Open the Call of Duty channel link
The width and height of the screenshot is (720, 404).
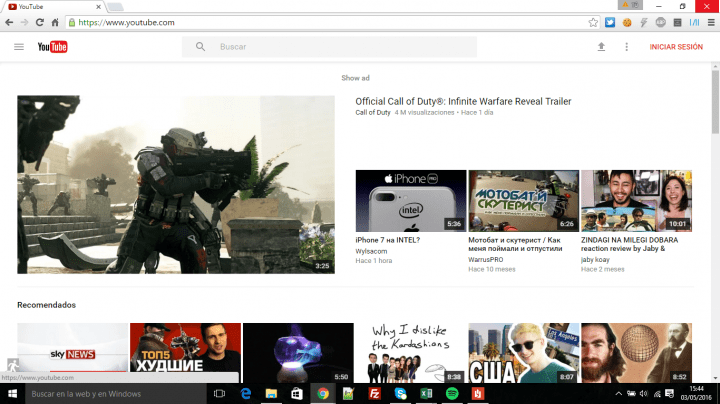pos(373,112)
